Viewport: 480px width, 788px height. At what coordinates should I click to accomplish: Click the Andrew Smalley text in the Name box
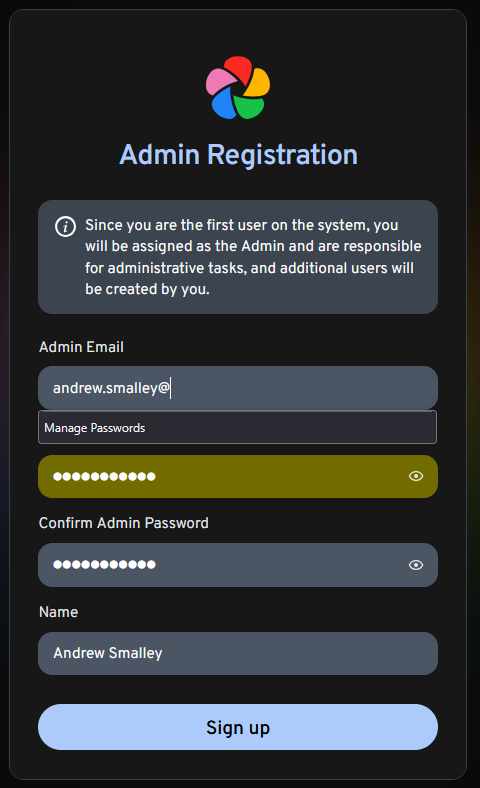coord(108,653)
